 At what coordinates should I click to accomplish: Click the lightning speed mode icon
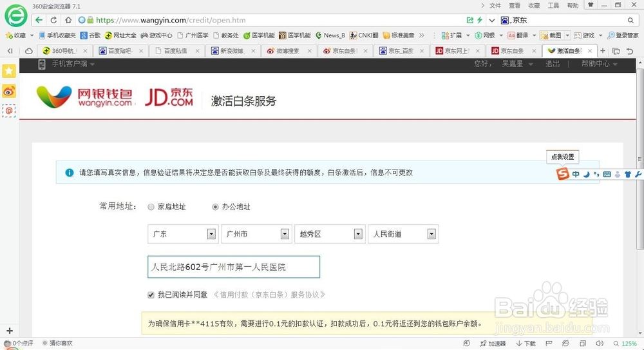[479, 20]
